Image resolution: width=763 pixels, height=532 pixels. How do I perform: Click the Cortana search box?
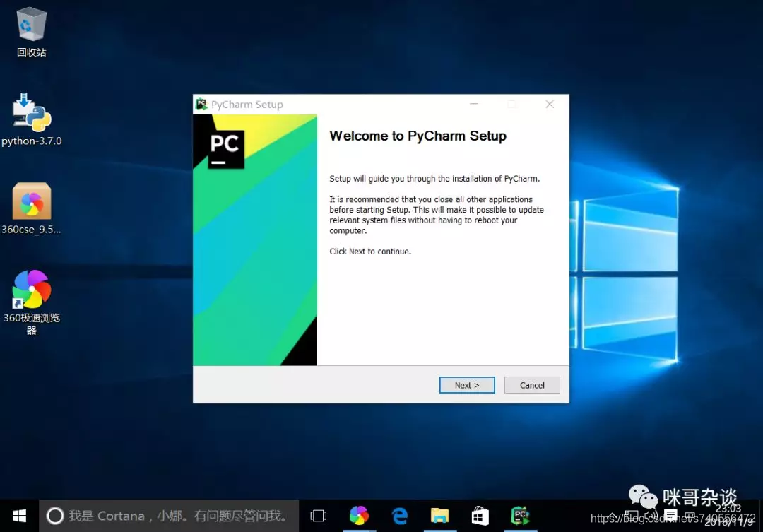(x=169, y=516)
